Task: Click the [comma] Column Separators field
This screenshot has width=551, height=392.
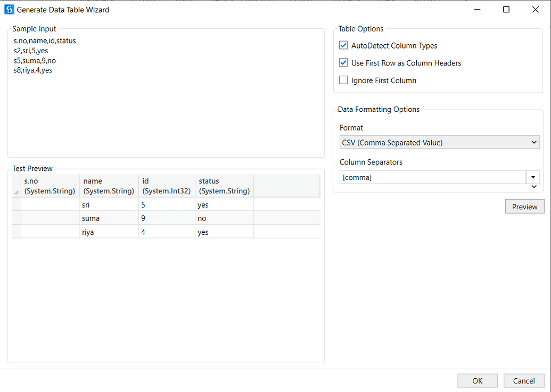Action: (432, 177)
